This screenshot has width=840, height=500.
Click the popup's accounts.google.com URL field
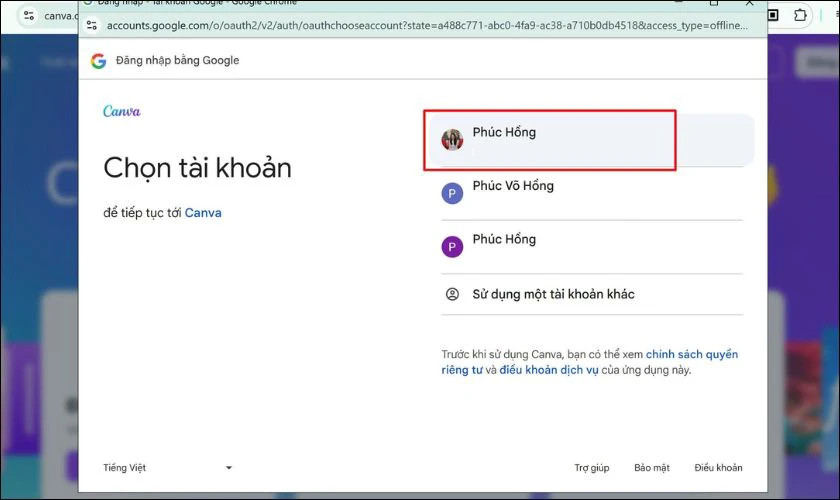point(426,25)
